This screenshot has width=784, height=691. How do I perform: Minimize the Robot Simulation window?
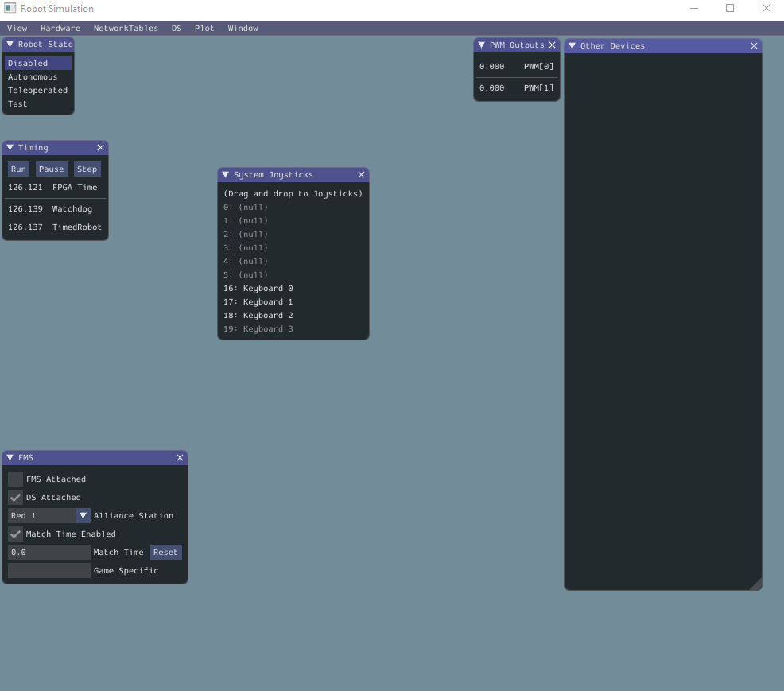click(694, 8)
